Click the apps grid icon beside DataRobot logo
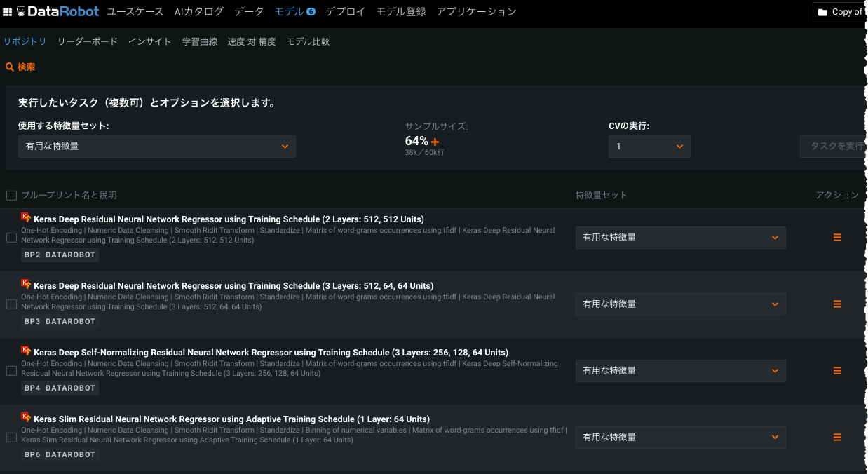The height and width of the screenshot is (474, 868). click(x=8, y=12)
